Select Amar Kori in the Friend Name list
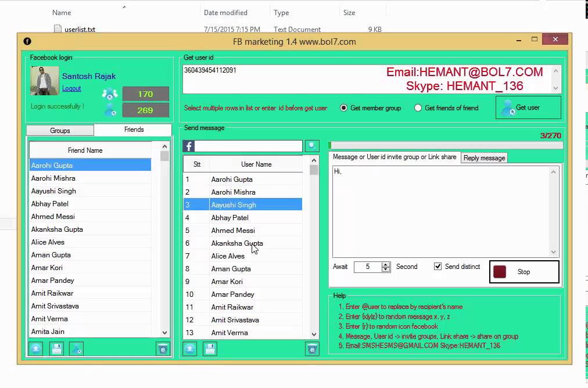This screenshot has width=588, height=388. [90, 268]
